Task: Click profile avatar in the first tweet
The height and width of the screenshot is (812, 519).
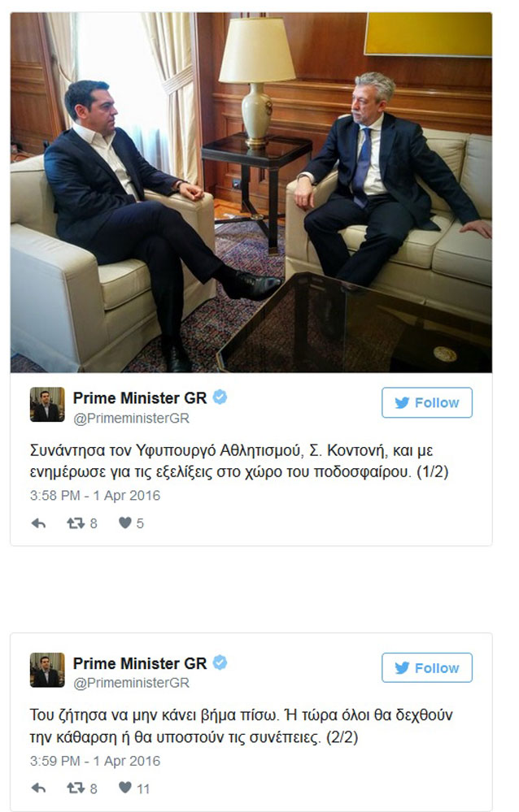Action: pyautogui.click(x=47, y=405)
